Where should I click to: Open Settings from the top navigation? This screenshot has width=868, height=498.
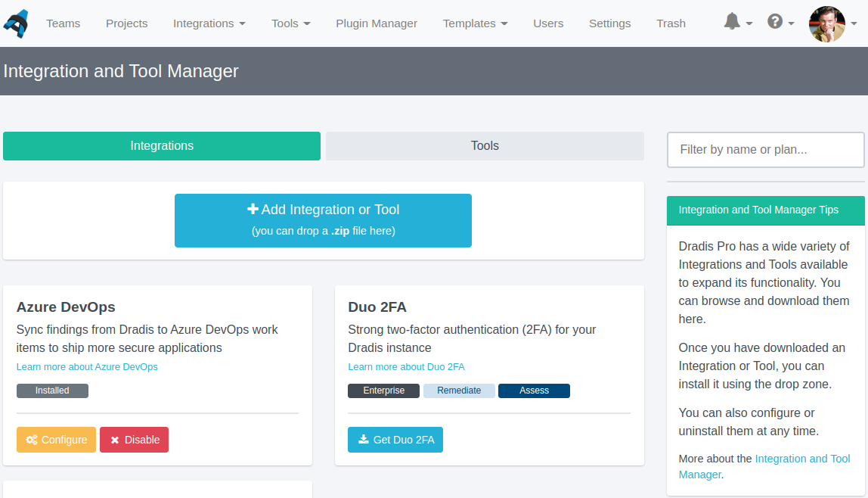[609, 23]
